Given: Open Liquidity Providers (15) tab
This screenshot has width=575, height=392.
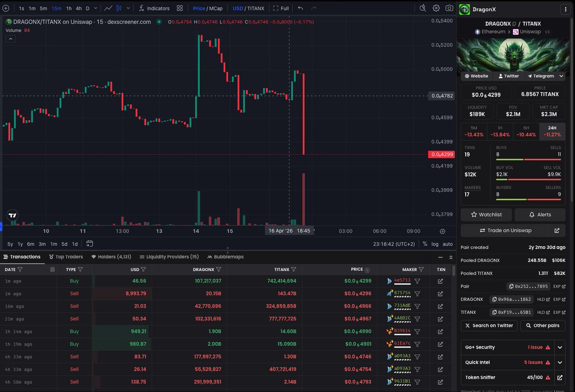Looking at the screenshot, I should pyautogui.click(x=169, y=257).
